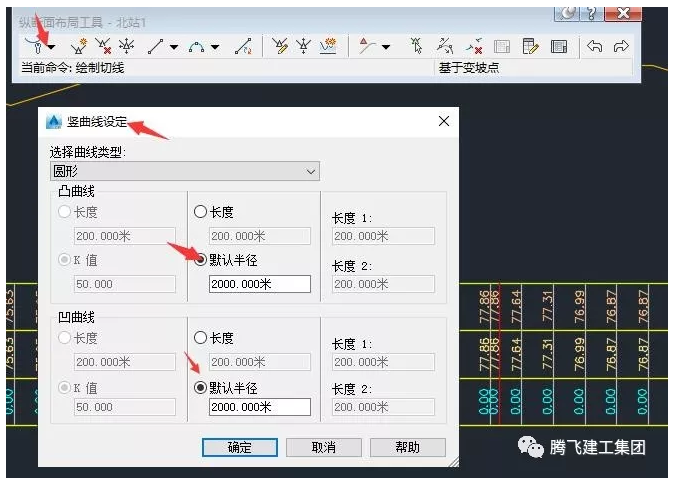Viewport: 674px width, 484px height.
Task: Select the fixed tangent line tool
Action: tap(155, 46)
